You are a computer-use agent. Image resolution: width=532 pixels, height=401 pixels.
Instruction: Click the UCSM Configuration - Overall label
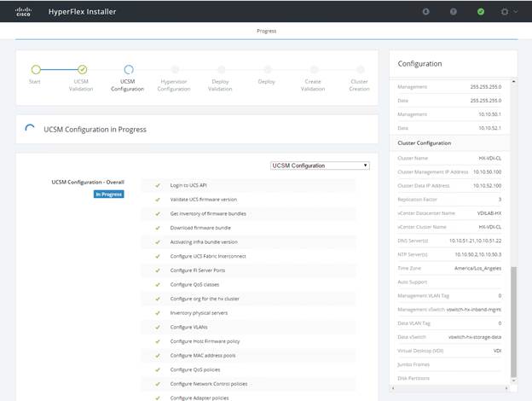point(88,183)
